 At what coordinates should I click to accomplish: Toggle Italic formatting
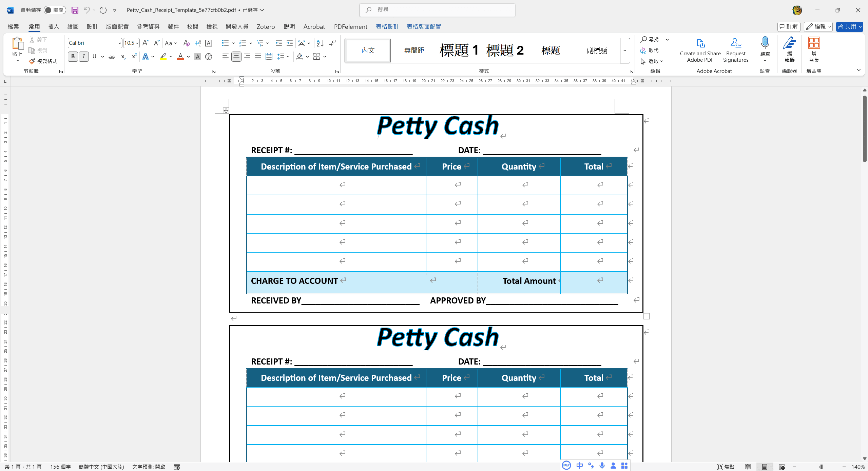[x=83, y=57]
